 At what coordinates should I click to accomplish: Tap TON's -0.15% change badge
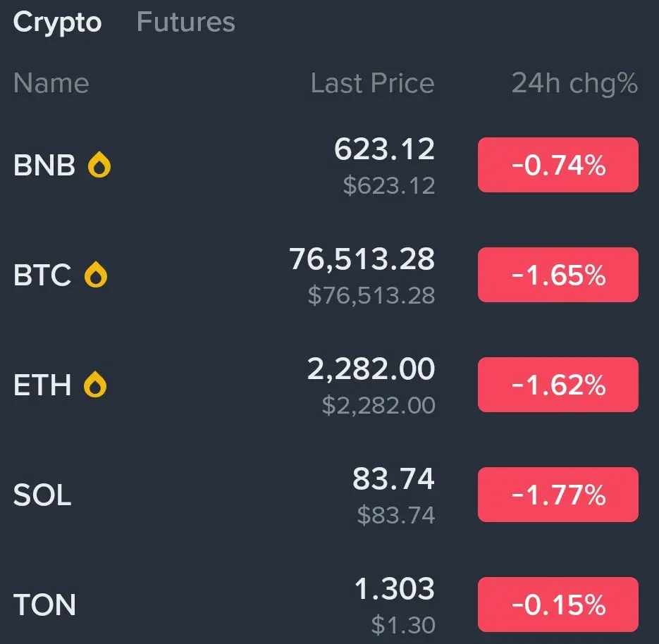tap(558, 605)
